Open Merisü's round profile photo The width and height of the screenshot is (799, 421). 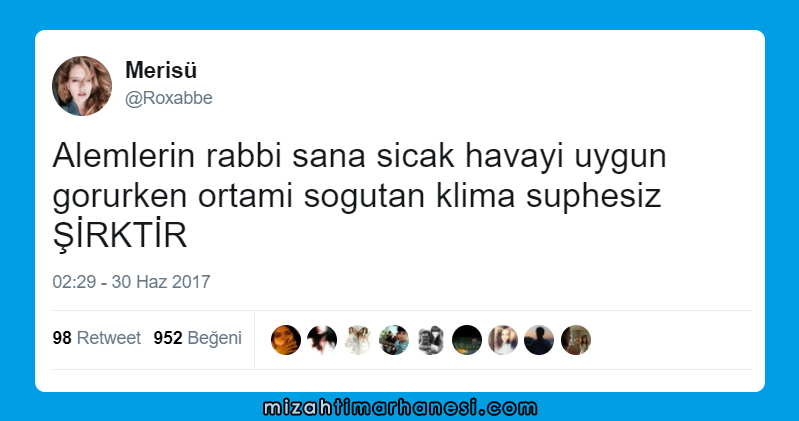(x=82, y=86)
